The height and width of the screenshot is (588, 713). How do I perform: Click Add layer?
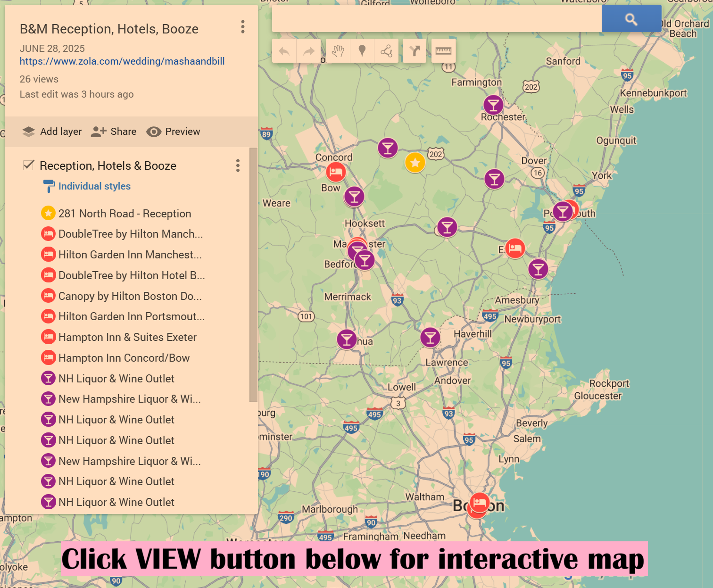point(52,132)
